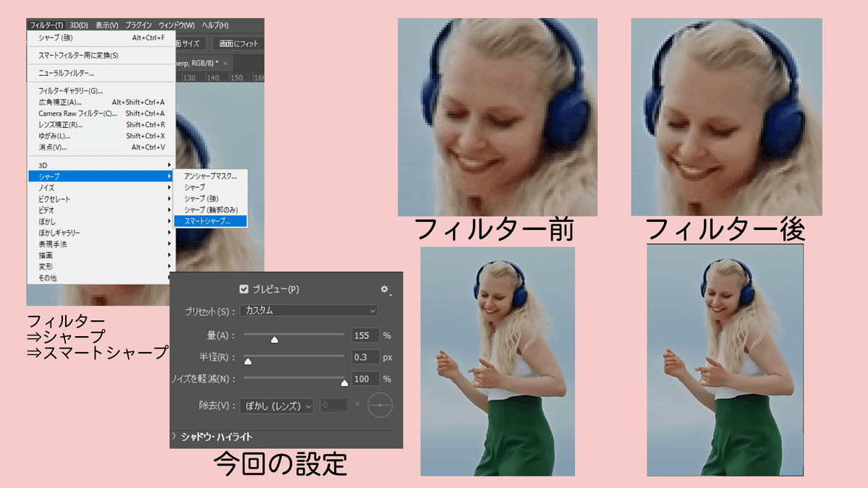This screenshot has width=868, height=488.
Task: Click the full-body image under フィルター前
Action: (498, 361)
